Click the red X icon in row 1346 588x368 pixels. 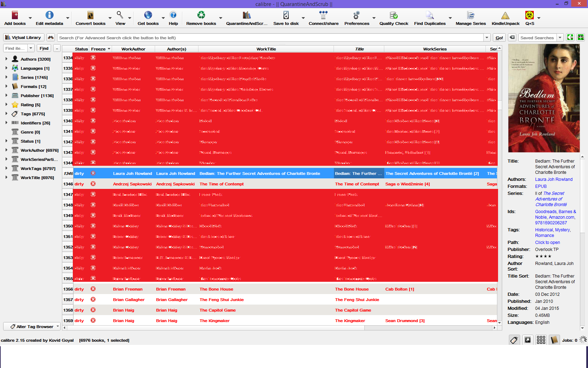point(93,184)
